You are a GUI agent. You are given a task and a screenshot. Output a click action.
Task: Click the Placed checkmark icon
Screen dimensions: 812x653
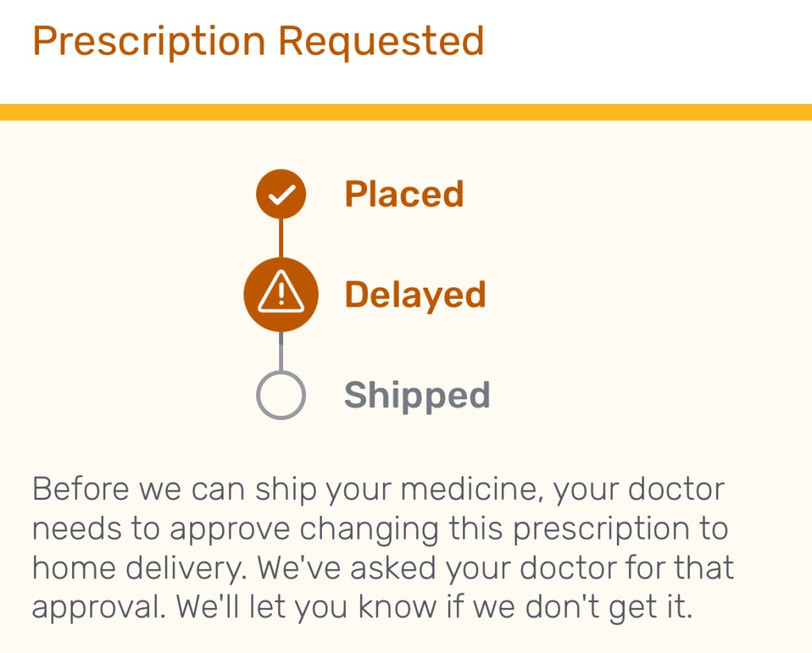pos(281,194)
